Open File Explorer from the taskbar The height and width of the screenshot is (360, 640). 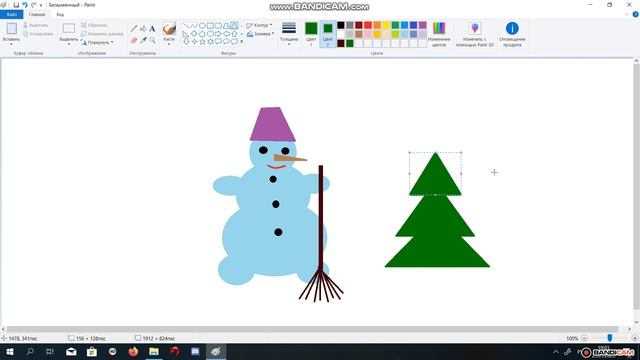(x=153, y=352)
